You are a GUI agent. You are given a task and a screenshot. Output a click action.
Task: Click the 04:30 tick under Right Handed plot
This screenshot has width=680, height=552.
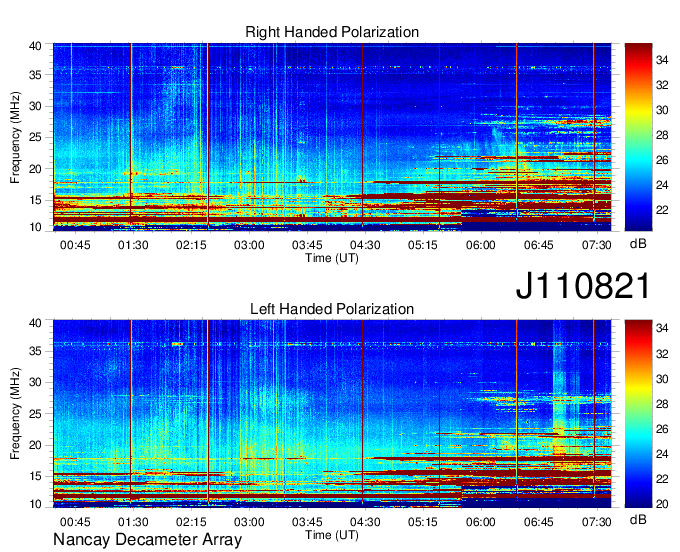[365, 245]
